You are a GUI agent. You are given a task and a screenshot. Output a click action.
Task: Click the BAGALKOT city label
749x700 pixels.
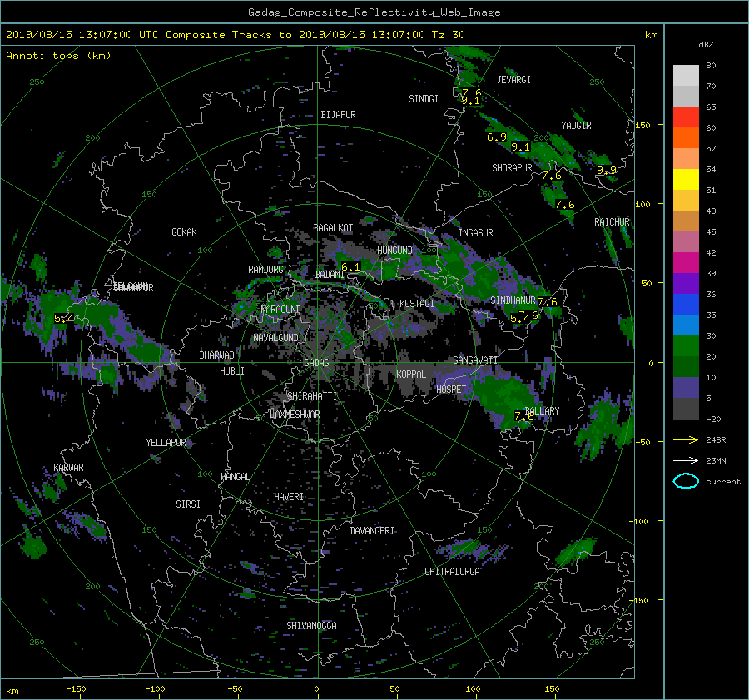[333, 228]
